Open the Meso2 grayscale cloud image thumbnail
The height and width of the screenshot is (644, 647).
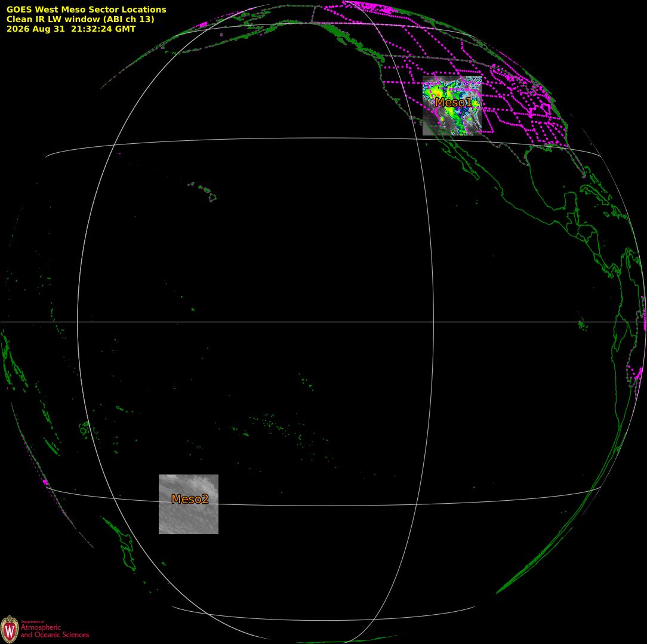click(x=189, y=504)
